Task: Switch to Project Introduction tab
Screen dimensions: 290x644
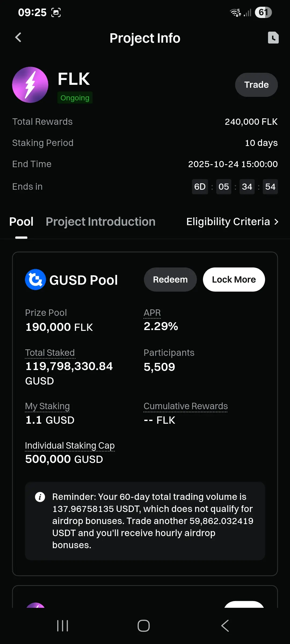Action: [101, 222]
